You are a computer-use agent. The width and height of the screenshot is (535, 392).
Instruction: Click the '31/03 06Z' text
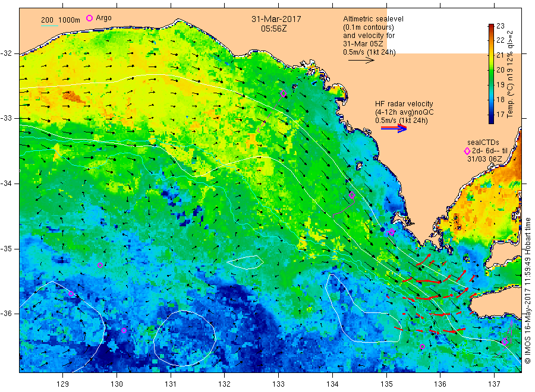484,159
